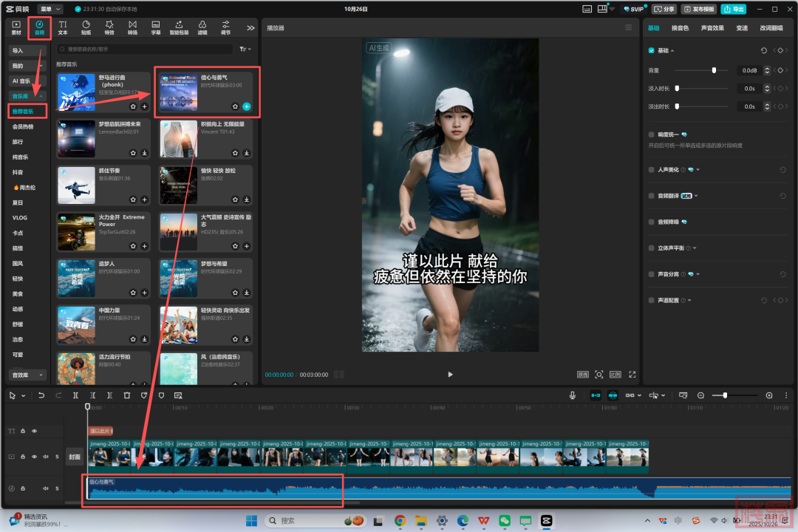Open the 贴纸 stickers panel
The image size is (798, 532).
(x=86, y=28)
